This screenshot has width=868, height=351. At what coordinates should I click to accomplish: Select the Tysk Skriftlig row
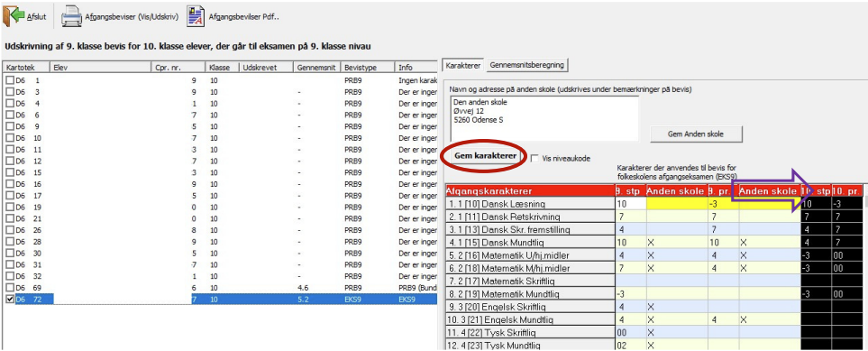530,332
